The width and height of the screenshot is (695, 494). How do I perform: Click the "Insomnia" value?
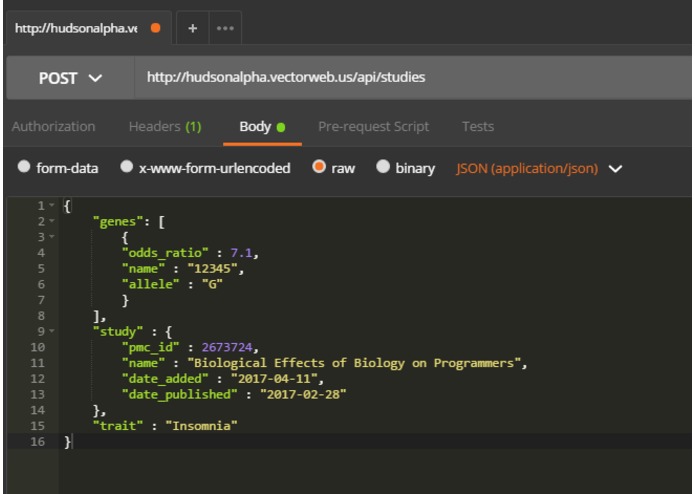[201, 426]
